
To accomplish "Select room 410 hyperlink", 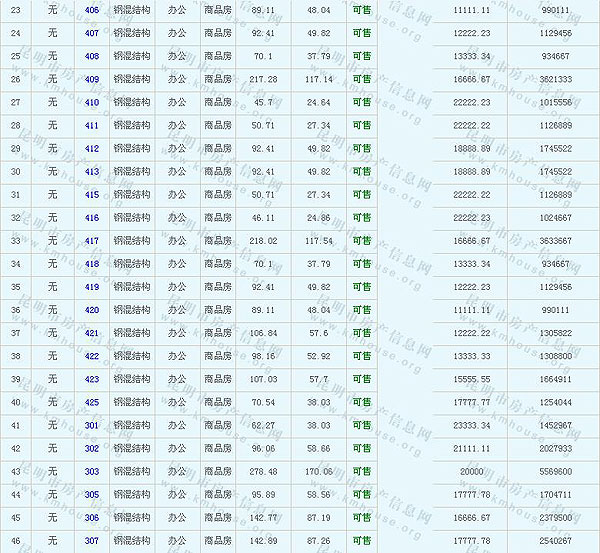I will (x=92, y=101).
